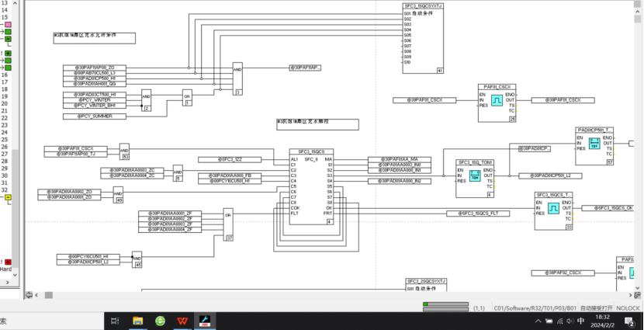Select the @30PAF11AP00_TJ input variable
644x330 pixels.
tap(75, 154)
